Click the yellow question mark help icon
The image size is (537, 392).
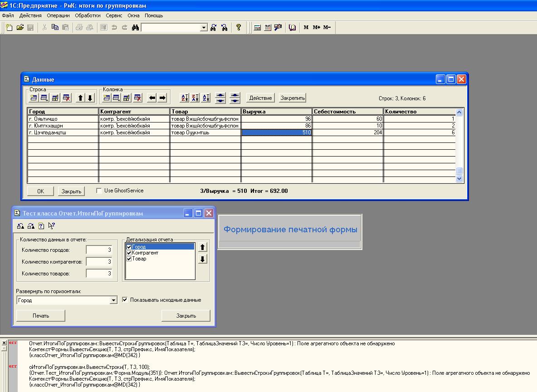[x=239, y=28]
